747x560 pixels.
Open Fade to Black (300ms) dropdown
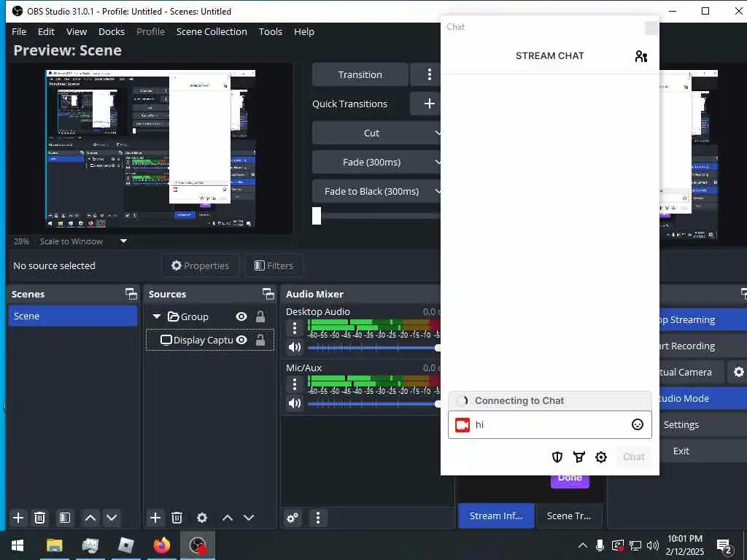tap(376, 191)
